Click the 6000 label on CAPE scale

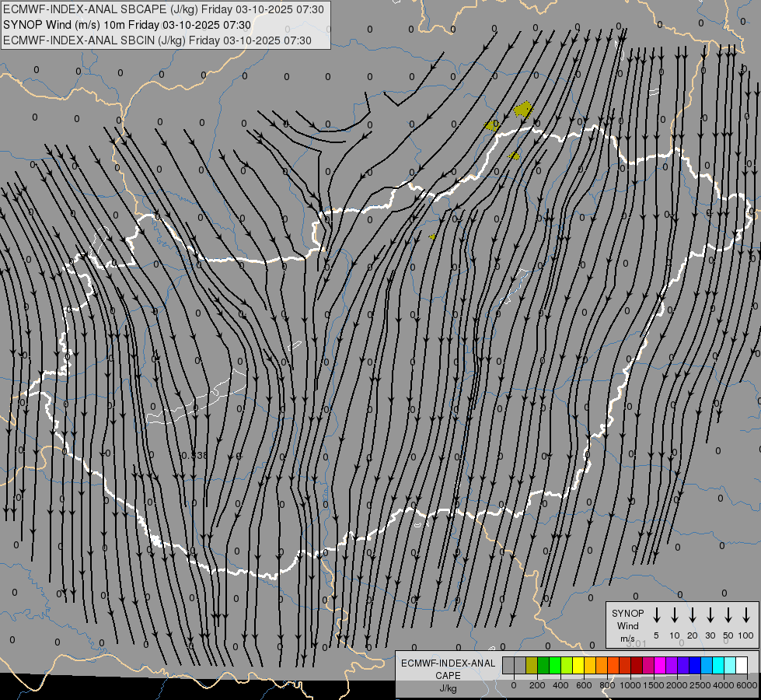tap(747, 685)
